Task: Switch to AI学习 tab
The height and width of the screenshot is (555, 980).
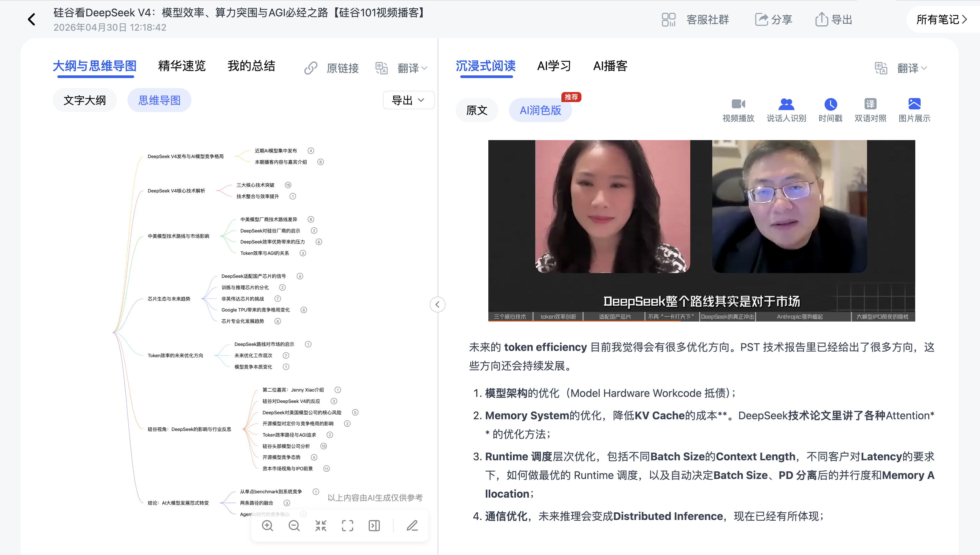Action: (x=554, y=66)
